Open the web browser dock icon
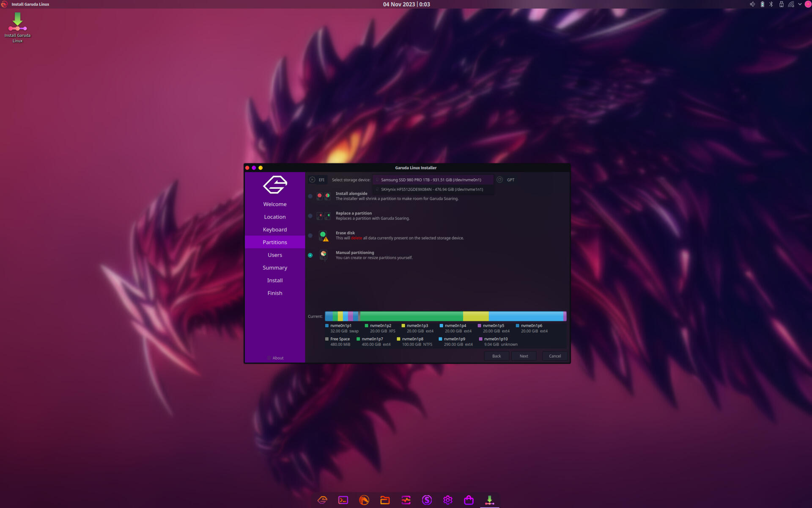This screenshot has height=508, width=812. coord(364,500)
